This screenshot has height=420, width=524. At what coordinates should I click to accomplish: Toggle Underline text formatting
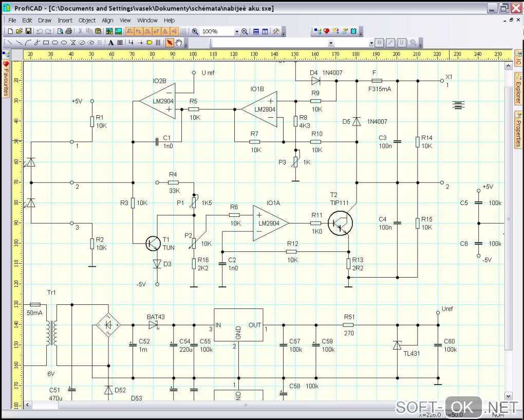(402, 43)
